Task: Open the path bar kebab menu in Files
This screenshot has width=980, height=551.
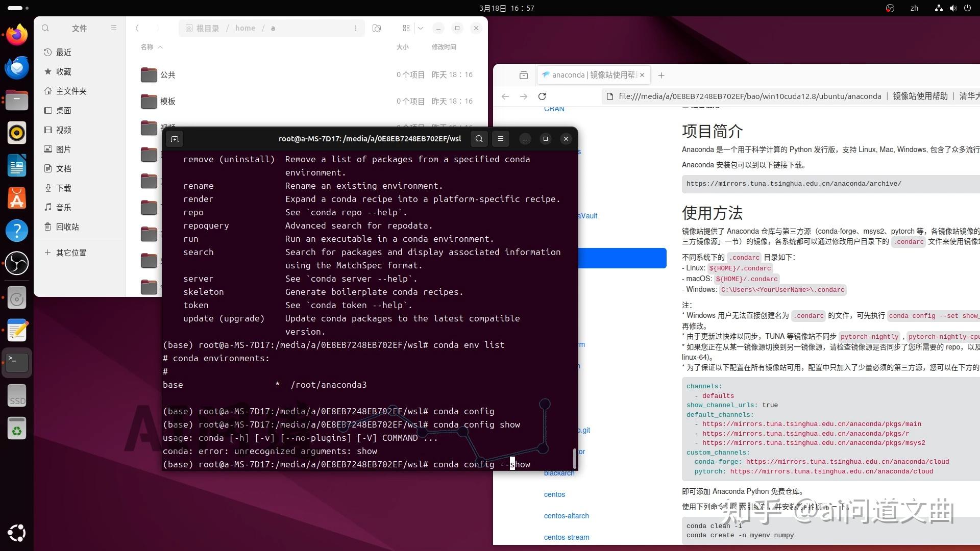Action: click(356, 28)
